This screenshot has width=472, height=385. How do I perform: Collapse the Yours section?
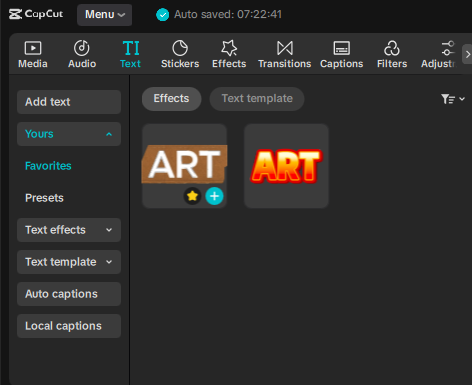click(69, 134)
